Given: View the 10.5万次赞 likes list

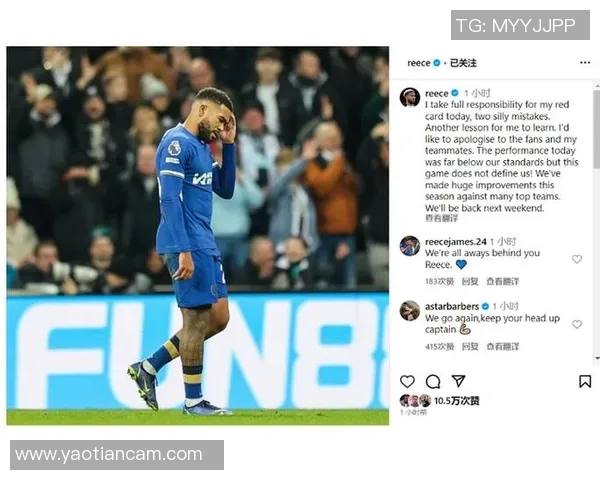Looking at the screenshot, I should (x=457, y=401).
